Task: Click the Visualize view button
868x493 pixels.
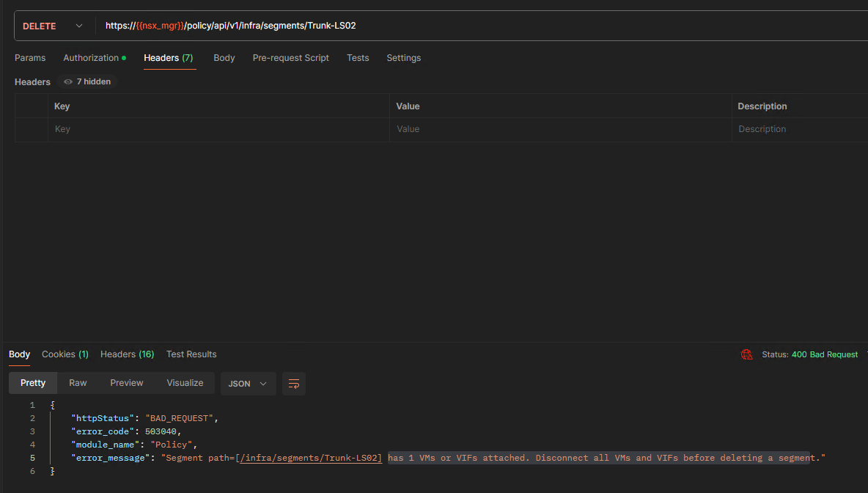Action: coord(185,383)
